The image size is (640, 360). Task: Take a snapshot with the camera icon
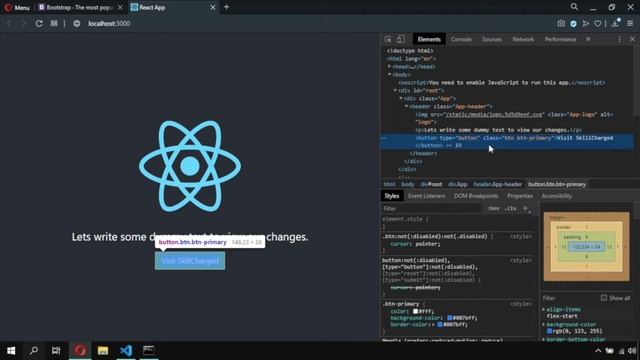tap(561, 24)
